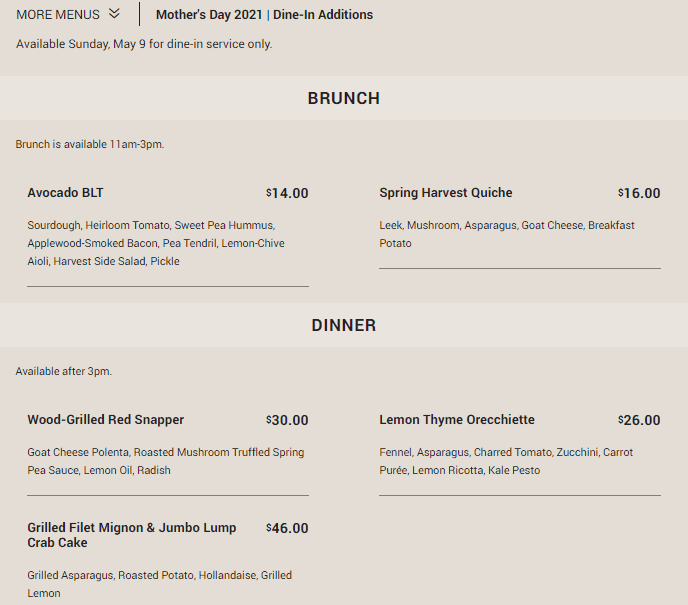Click the BRUNCH section header
The height and width of the screenshot is (605, 688).
pos(344,98)
